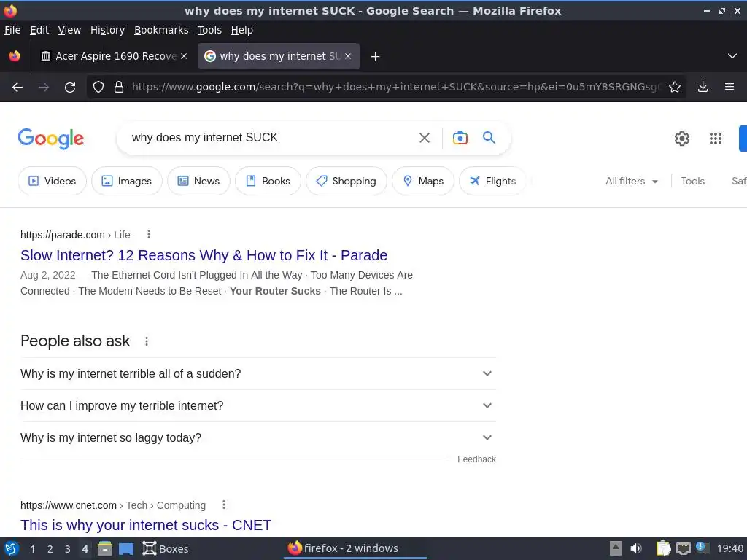This screenshot has height=560, width=747.
Task: Open more options for the parade.com result
Action: pyautogui.click(x=149, y=234)
